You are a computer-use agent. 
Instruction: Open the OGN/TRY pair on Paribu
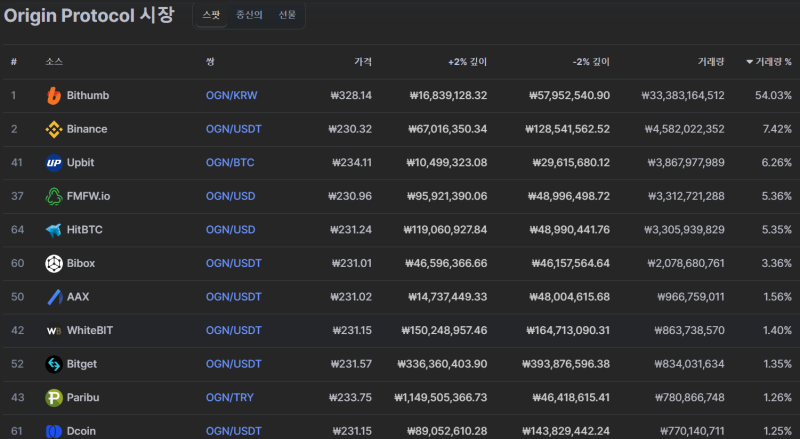coord(230,398)
